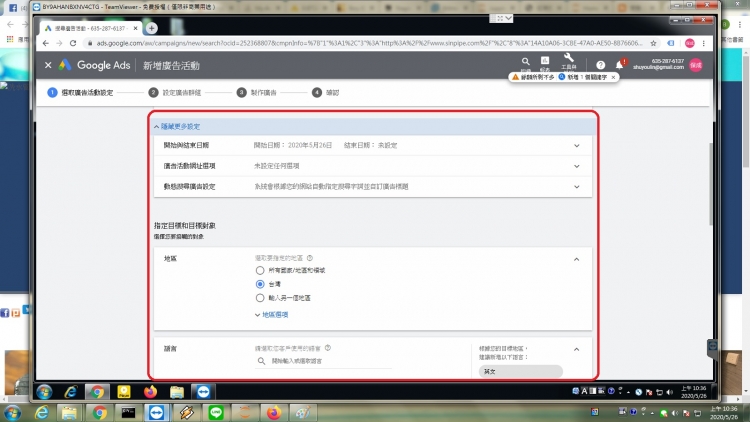
Task: Click the Google Ads logo
Action: click(x=95, y=65)
